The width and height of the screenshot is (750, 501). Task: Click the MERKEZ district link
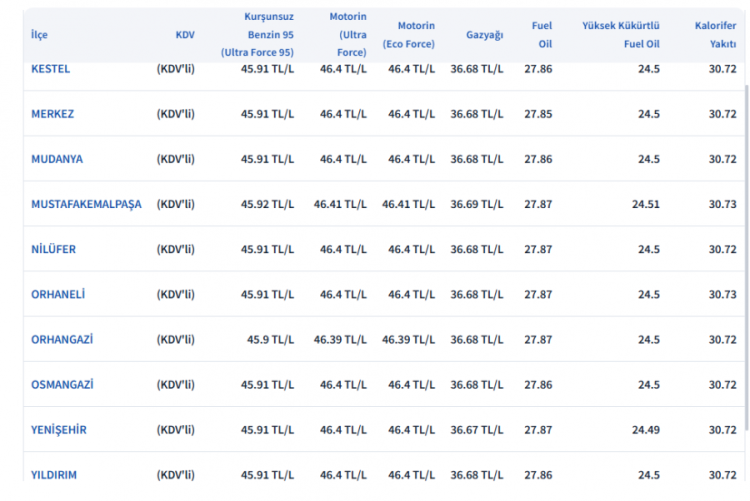click(52, 114)
